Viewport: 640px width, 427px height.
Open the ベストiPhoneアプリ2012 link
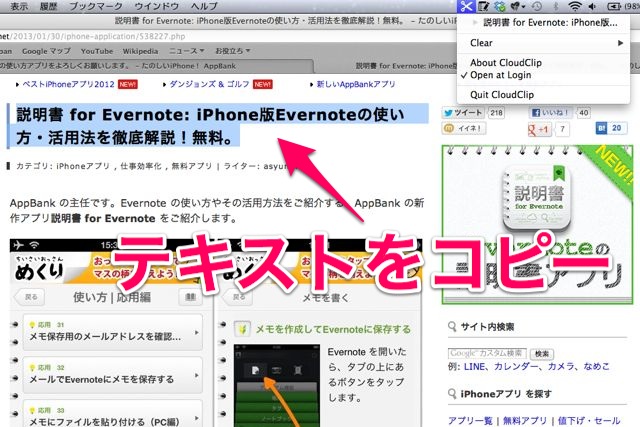[x=68, y=84]
